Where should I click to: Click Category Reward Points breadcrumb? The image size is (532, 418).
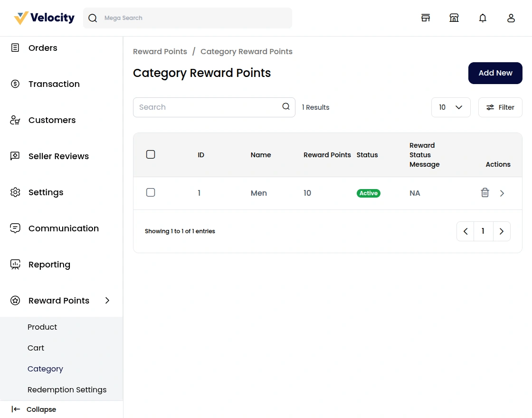coord(247,52)
